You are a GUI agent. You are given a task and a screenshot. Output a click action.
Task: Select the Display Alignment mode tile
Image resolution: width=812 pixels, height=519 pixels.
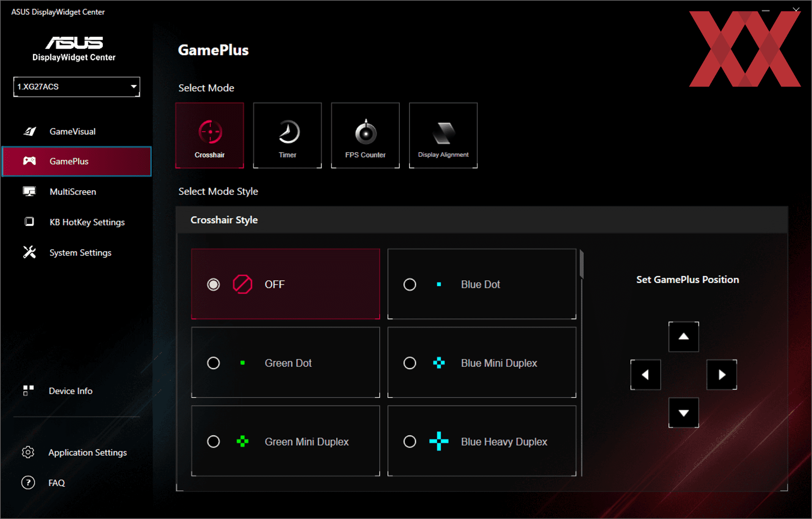(443, 135)
